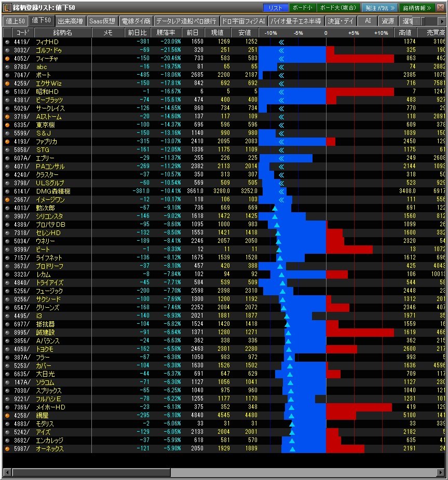Switch to the 値上50 tab
Image resolution: width=448 pixels, height=480 pixels.
15,21
